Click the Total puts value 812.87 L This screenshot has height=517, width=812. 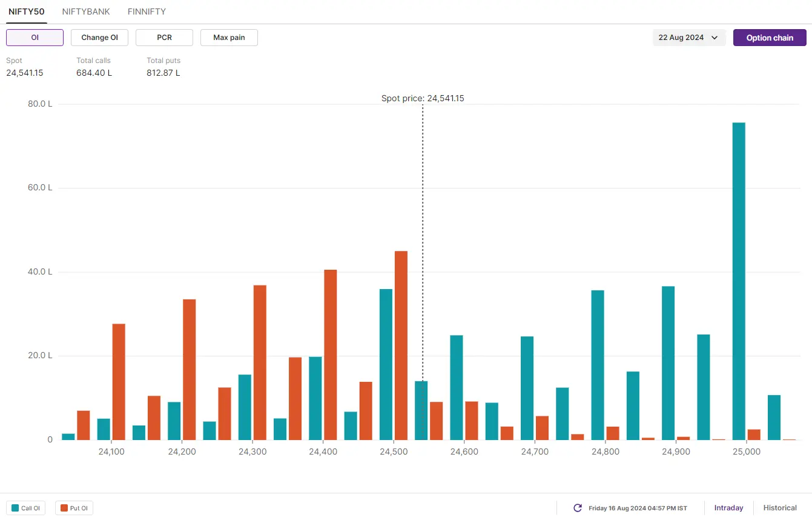click(x=163, y=73)
